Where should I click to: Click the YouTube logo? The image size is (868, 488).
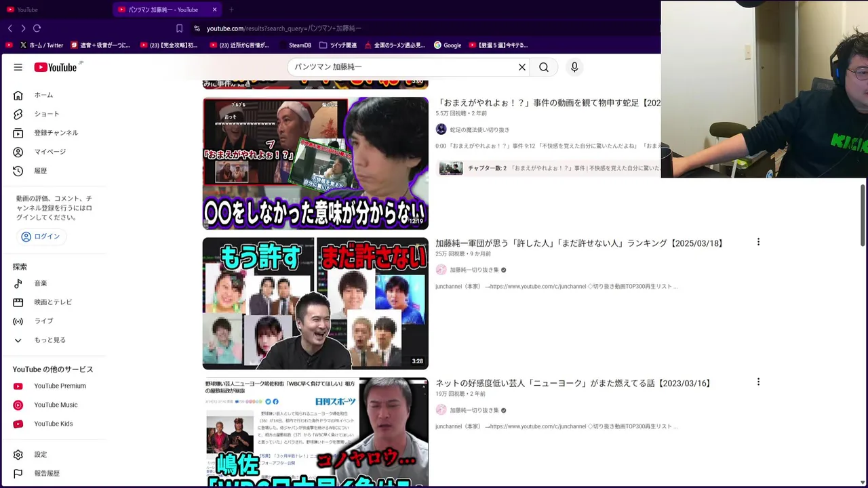coord(56,67)
